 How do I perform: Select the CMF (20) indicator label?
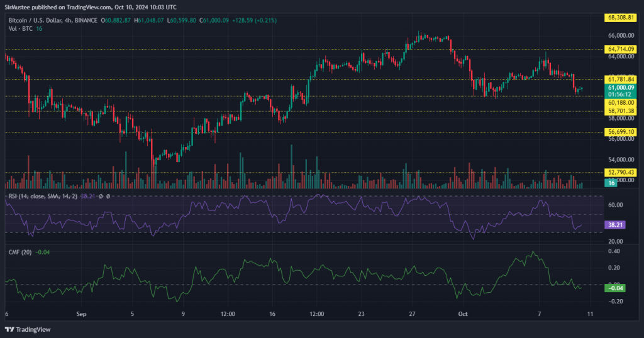(x=21, y=253)
